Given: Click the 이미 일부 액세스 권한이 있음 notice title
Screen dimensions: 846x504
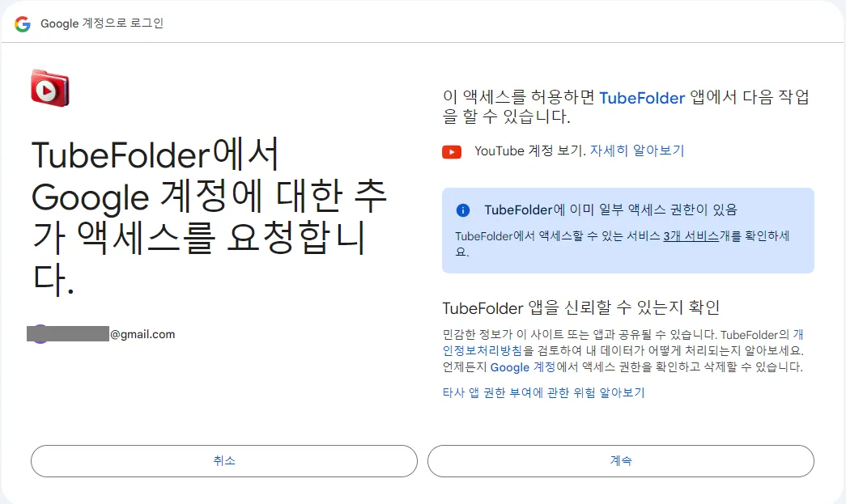Looking at the screenshot, I should [610, 210].
